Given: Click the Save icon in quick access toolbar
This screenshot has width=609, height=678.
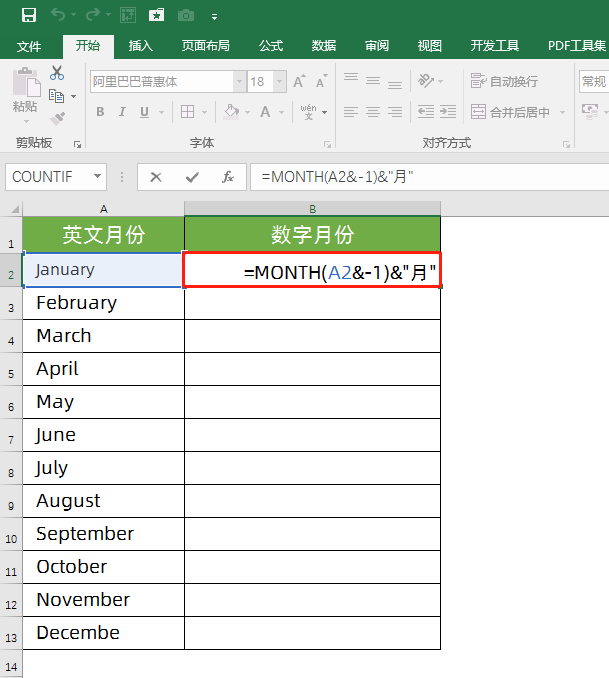Looking at the screenshot, I should pos(29,16).
